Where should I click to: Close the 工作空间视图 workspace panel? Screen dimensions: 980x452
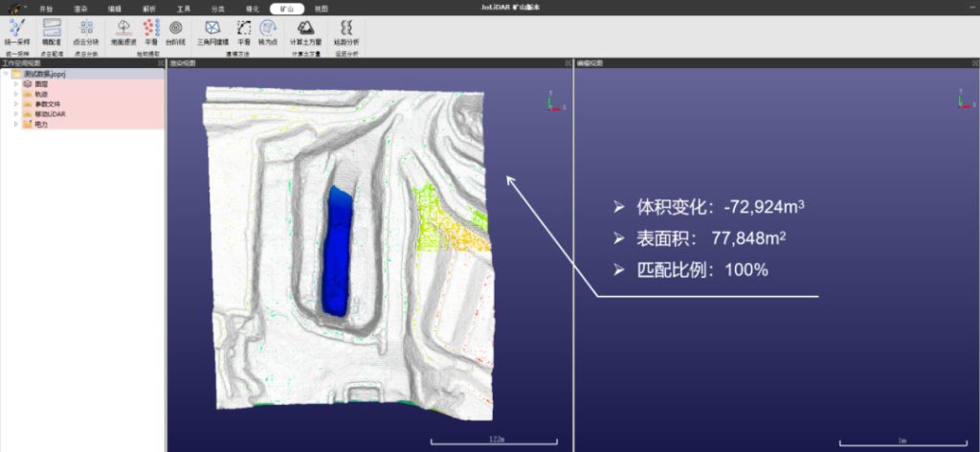(x=161, y=63)
